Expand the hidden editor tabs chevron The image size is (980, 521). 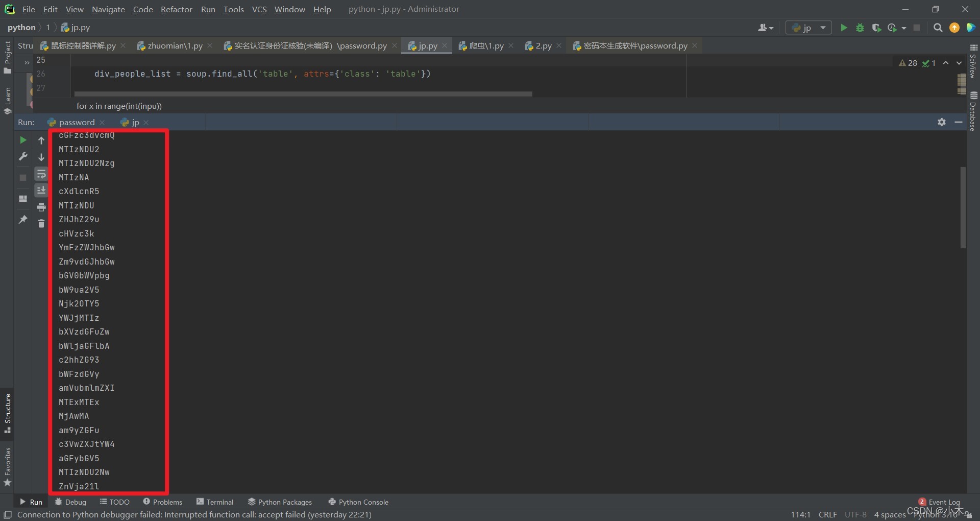(x=27, y=63)
